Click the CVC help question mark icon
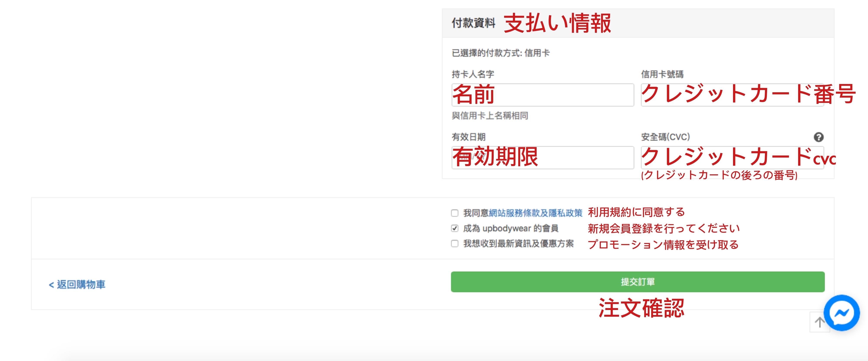Image resolution: width=868 pixels, height=361 pixels. 819,137
